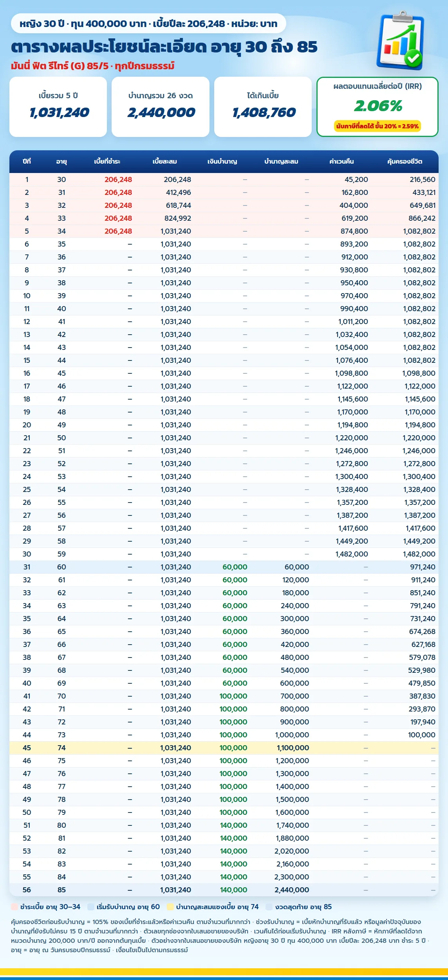Click the life coverage cell 479,850
The width and height of the screenshot is (448, 980).
pyautogui.click(x=422, y=683)
